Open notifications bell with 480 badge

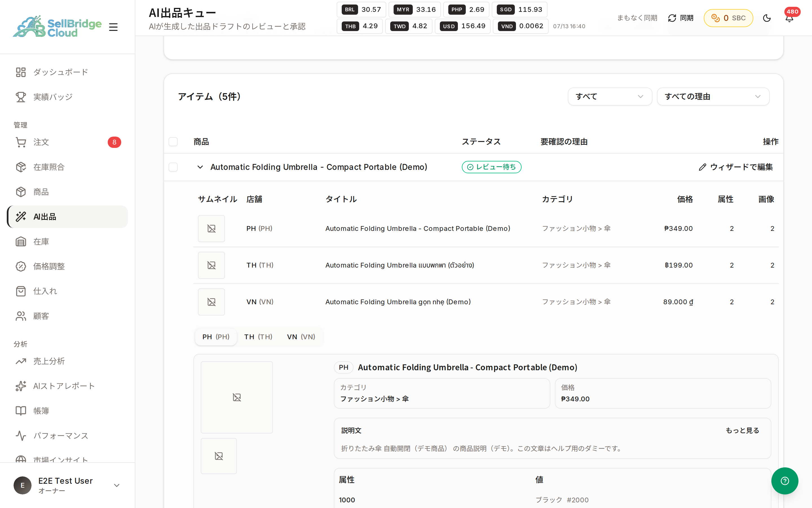pos(789,18)
